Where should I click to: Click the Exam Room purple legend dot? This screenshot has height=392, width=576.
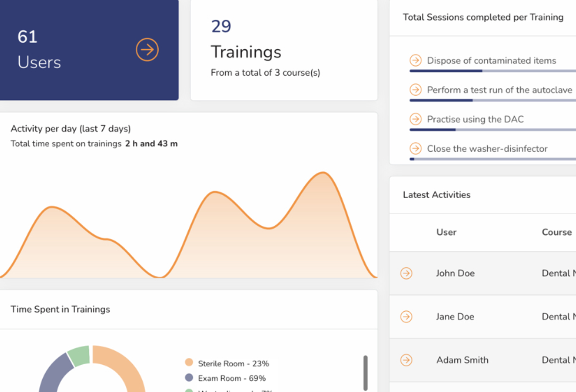[x=189, y=377]
